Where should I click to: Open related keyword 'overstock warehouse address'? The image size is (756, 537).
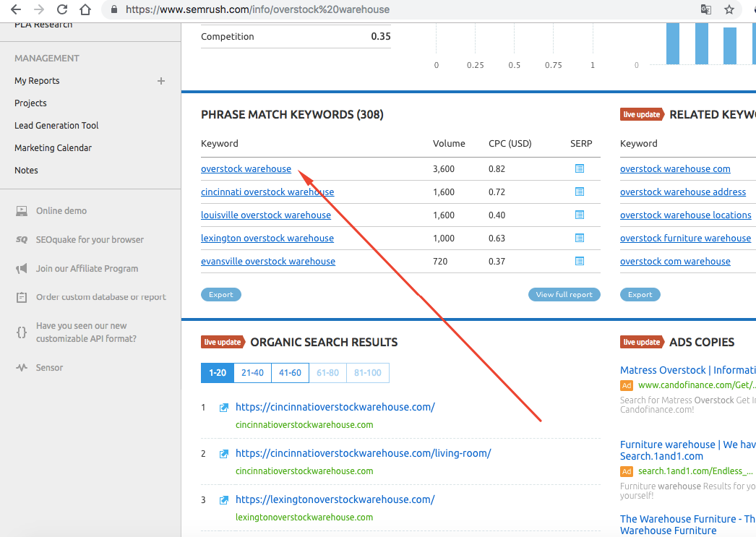coord(683,192)
